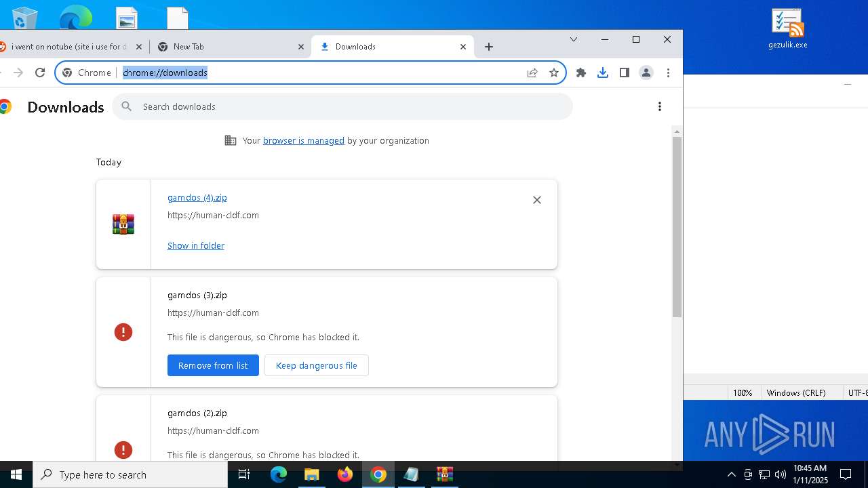Screen dimensions: 868x488
Task: Open the tab search dropdown arrow
Action: [574, 39]
